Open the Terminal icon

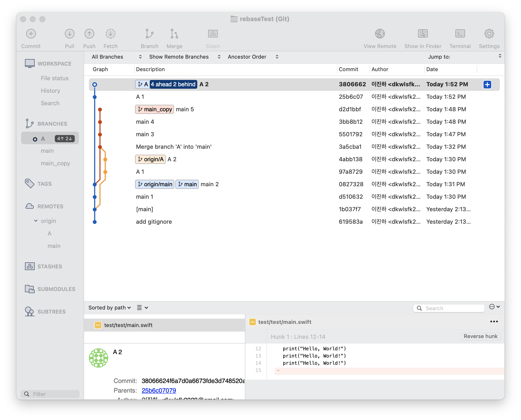click(x=460, y=34)
